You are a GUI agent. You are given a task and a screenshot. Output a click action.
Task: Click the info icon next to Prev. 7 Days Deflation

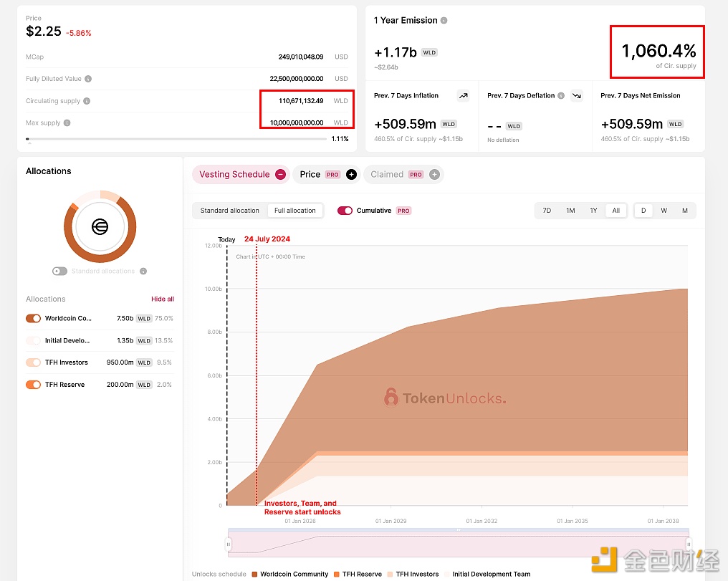561,95
